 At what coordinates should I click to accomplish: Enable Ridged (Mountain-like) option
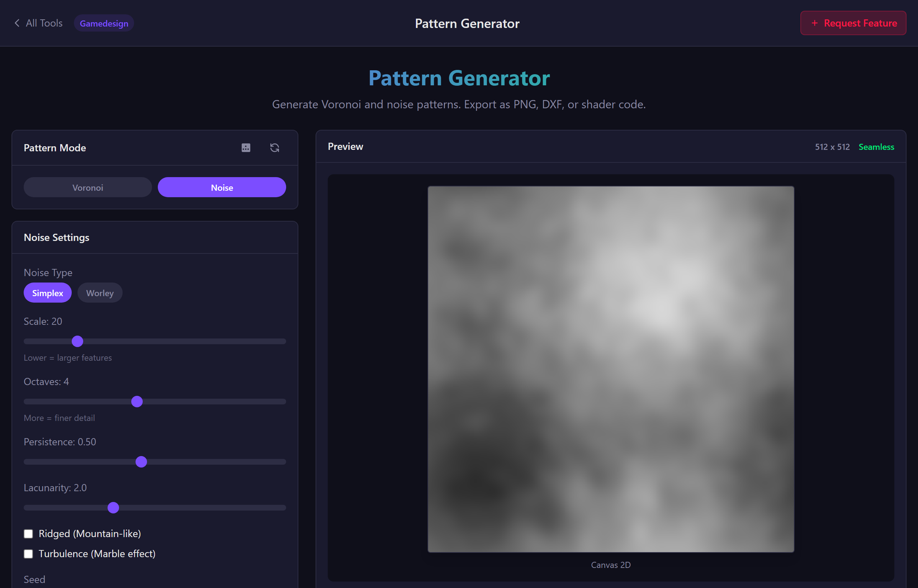(x=29, y=534)
